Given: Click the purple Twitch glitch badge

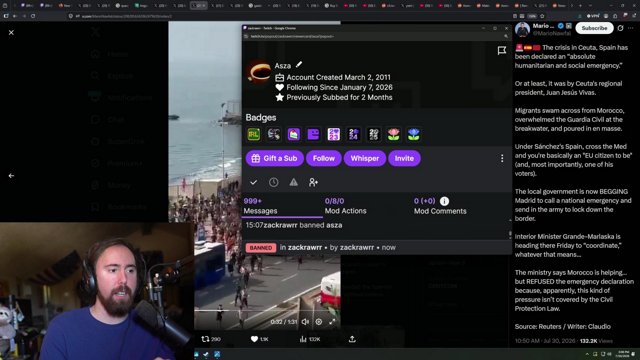Looking at the screenshot, I should coord(313,134).
